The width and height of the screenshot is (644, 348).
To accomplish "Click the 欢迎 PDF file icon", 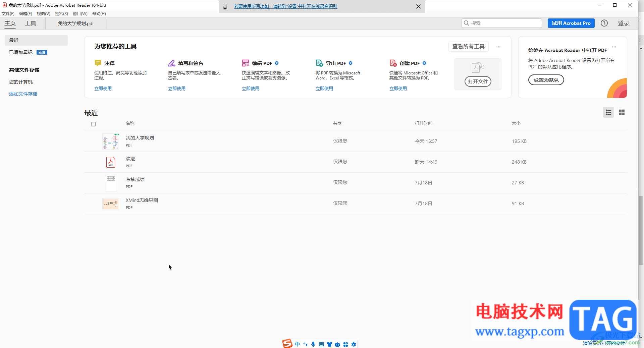I will pyautogui.click(x=111, y=162).
